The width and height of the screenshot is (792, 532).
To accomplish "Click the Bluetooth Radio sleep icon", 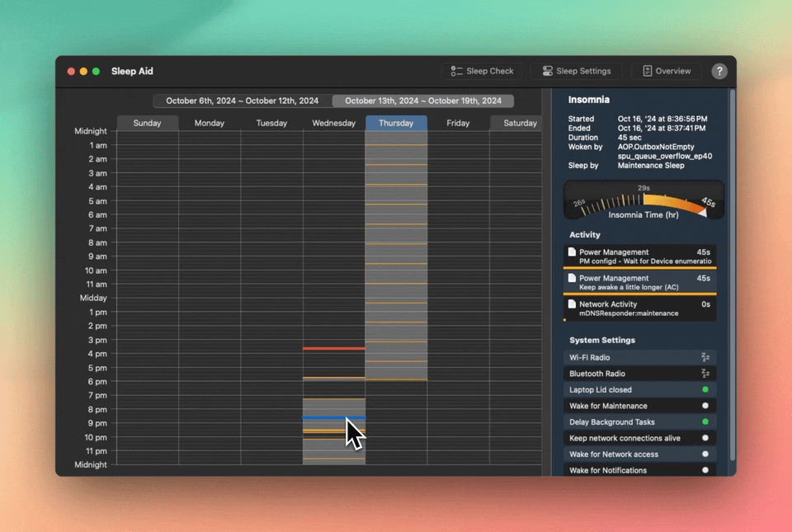I will click(705, 374).
